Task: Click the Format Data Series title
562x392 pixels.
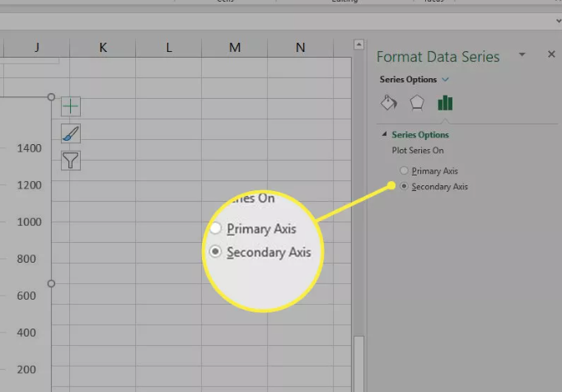Action: (438, 57)
